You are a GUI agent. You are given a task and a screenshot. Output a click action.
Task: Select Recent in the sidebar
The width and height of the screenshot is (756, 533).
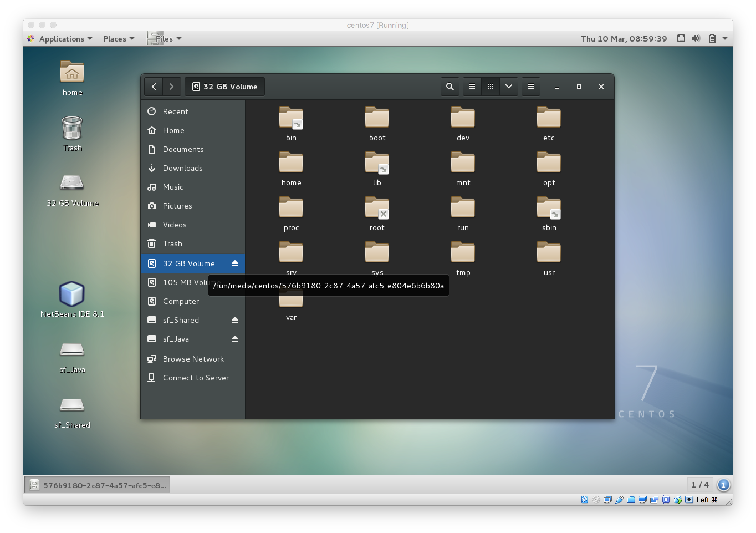(x=193, y=111)
